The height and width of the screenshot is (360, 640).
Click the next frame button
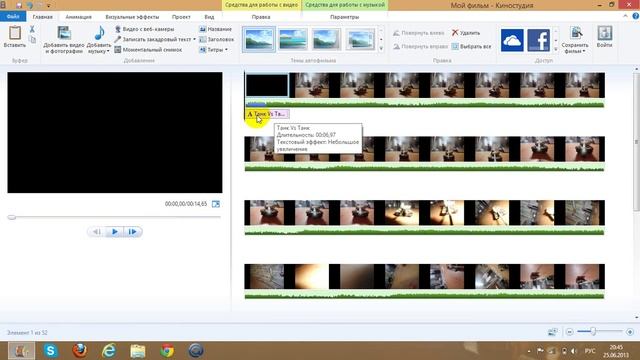click(133, 232)
